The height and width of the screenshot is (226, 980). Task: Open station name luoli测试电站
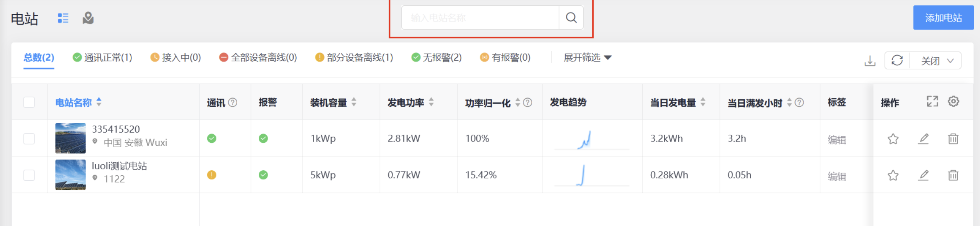click(x=119, y=166)
